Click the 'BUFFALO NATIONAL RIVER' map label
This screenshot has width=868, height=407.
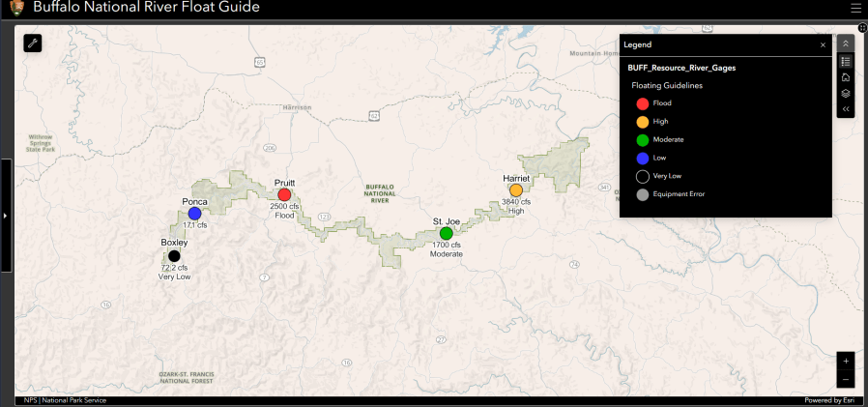tap(380, 193)
